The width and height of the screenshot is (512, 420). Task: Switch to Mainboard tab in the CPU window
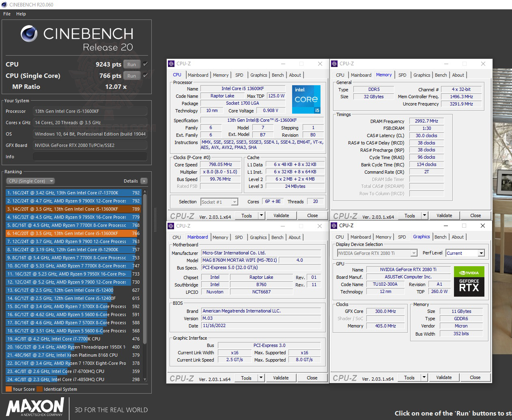[198, 75]
